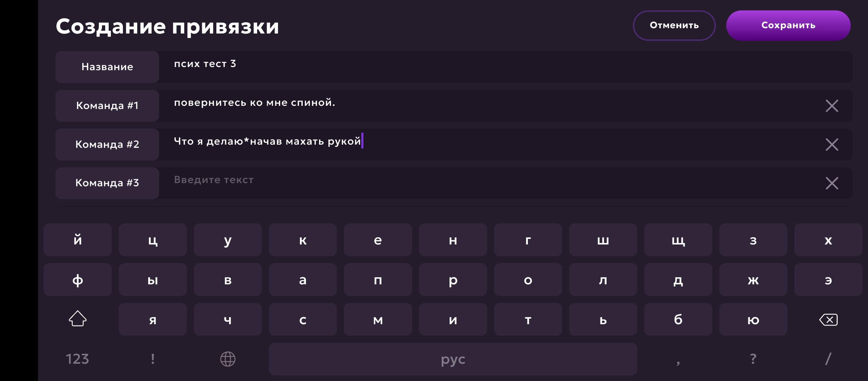Image resolution: width=868 pixels, height=381 pixels.
Task: Tap the letter 'ю' key
Action: [x=753, y=320]
